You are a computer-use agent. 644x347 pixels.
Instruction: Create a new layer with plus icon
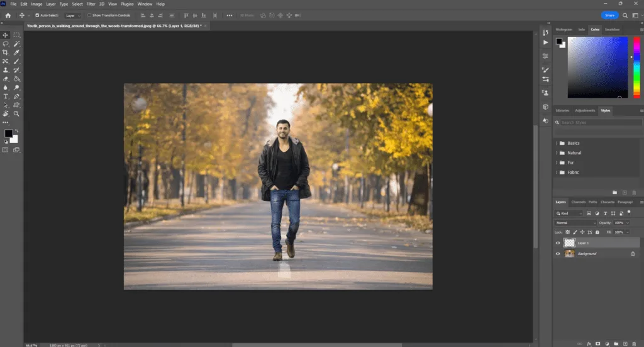(625, 344)
